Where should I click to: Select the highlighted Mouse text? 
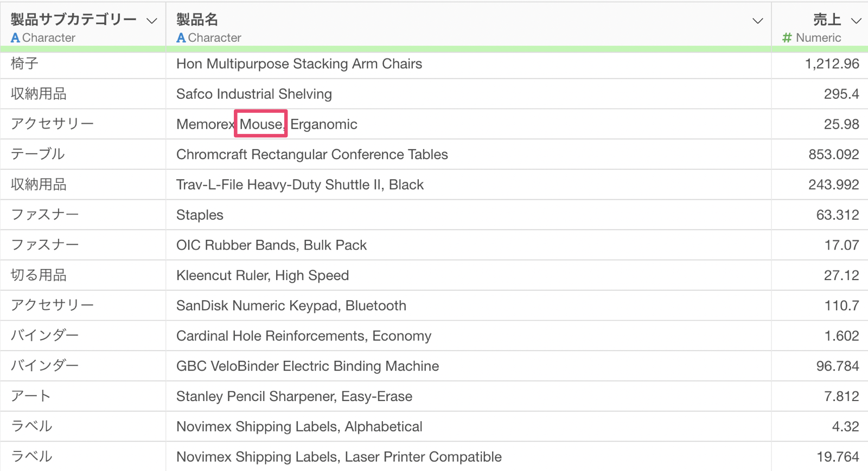pyautogui.click(x=261, y=124)
